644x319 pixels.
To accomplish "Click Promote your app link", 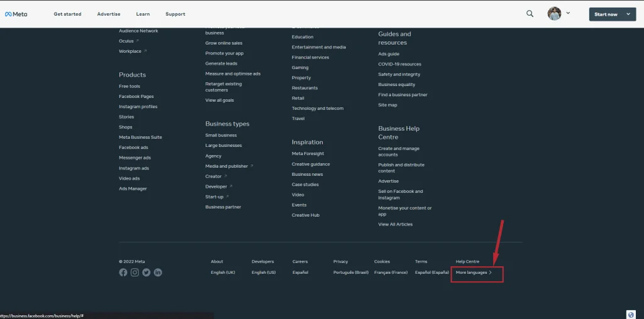I will 225,53.
